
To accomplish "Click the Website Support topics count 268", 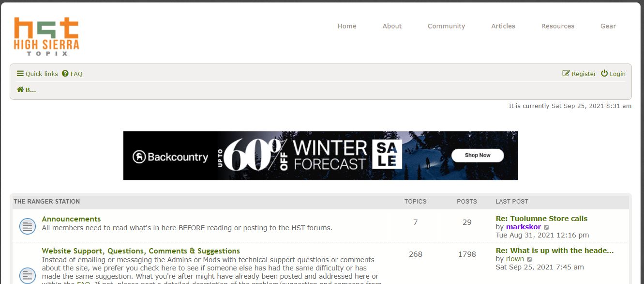I will click(x=416, y=254).
